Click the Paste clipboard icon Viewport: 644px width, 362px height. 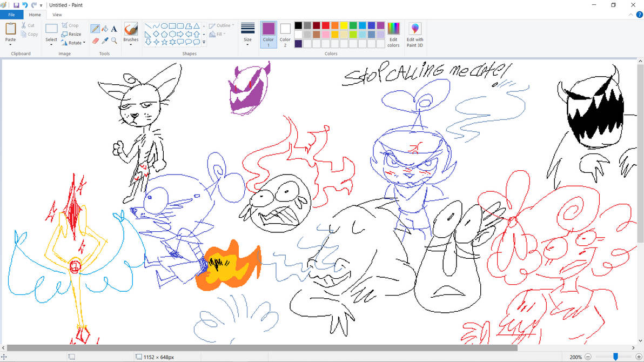click(10, 29)
